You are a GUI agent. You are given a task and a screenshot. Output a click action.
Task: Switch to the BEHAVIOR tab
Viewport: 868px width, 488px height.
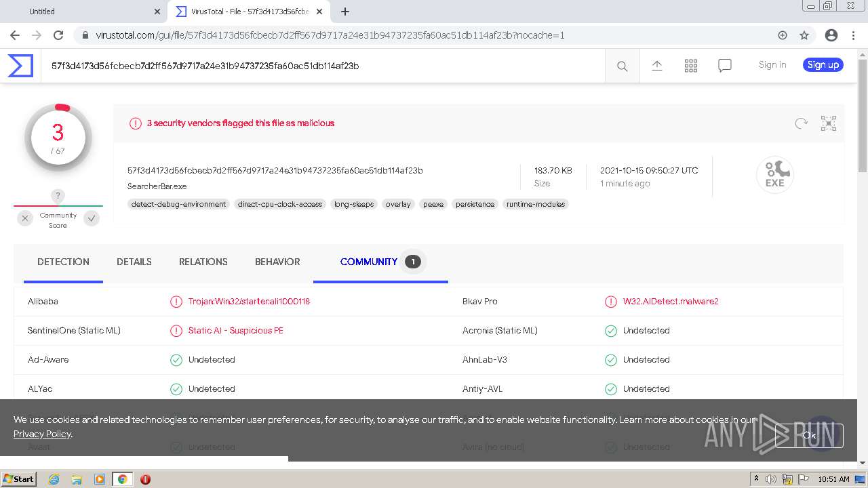[x=277, y=262]
